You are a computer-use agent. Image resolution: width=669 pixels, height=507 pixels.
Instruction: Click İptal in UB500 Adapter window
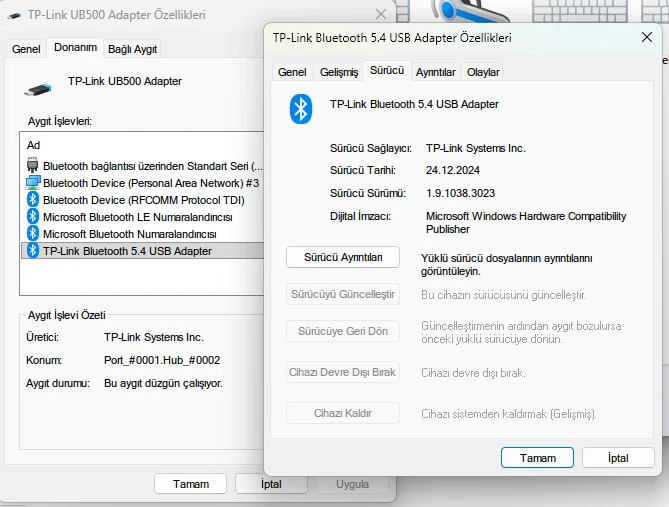point(271,484)
